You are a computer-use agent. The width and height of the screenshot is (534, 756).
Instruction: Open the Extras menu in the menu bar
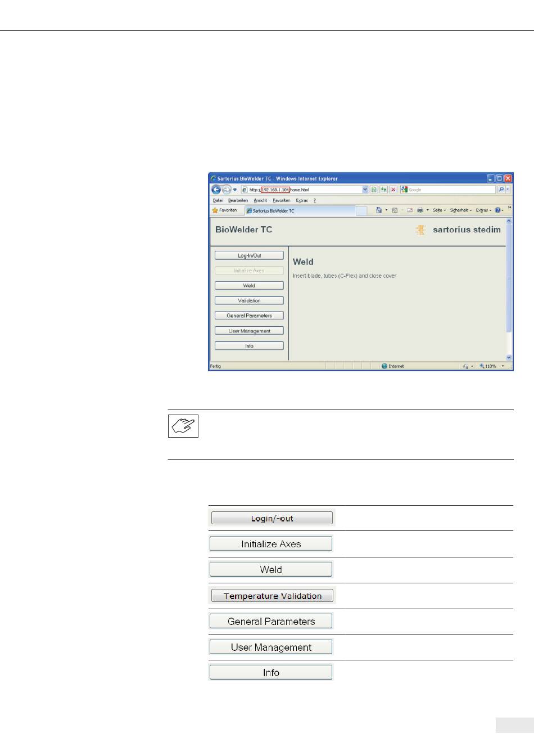click(x=302, y=200)
